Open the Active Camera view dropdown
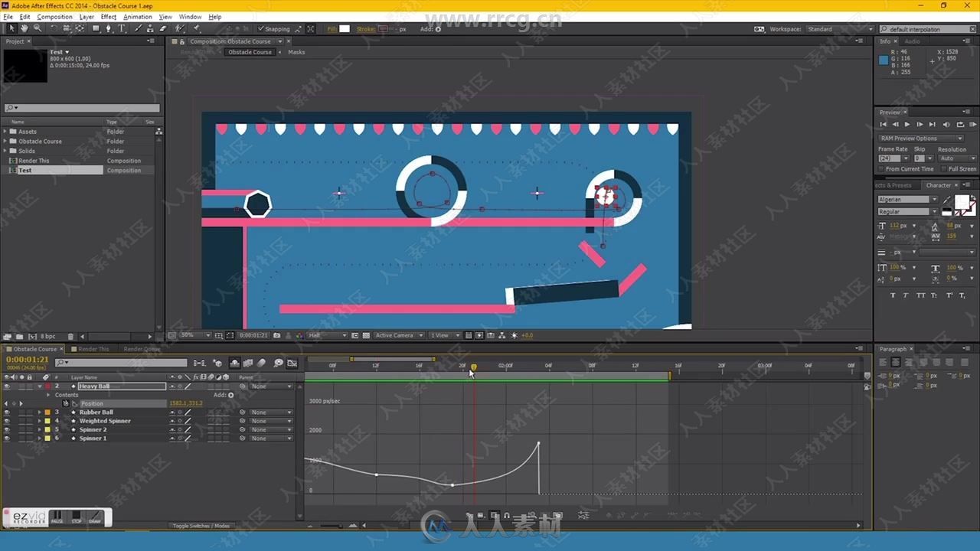The height and width of the screenshot is (551, 980). click(x=399, y=335)
